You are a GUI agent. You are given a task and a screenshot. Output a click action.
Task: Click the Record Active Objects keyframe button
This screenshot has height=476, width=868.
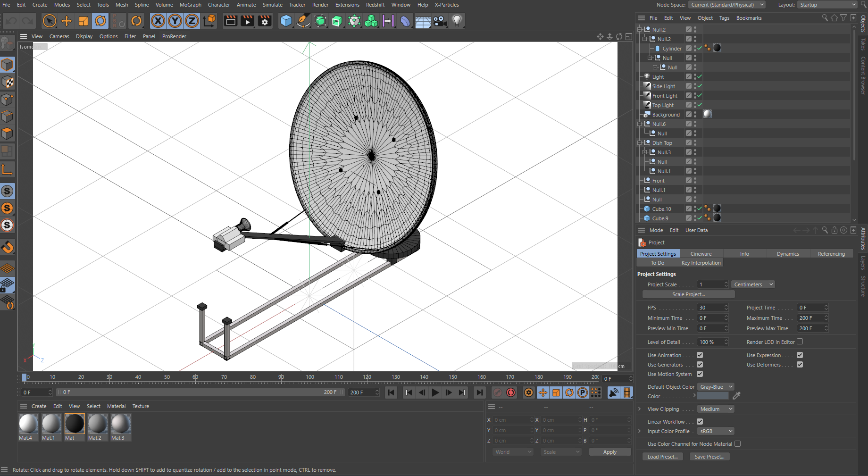coord(497,392)
